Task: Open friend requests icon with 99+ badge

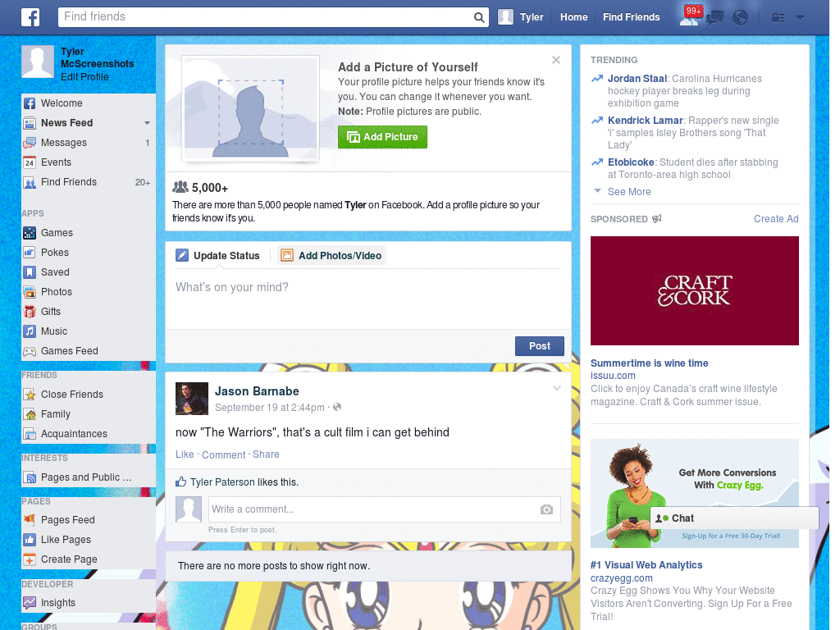Action: point(689,16)
